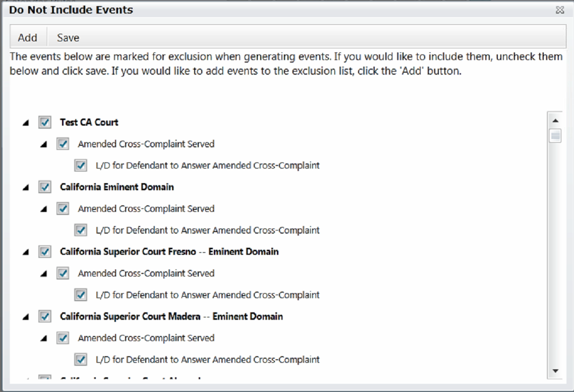Close the Do Not Include Events dialog
The width and height of the screenshot is (574, 392).
point(560,10)
